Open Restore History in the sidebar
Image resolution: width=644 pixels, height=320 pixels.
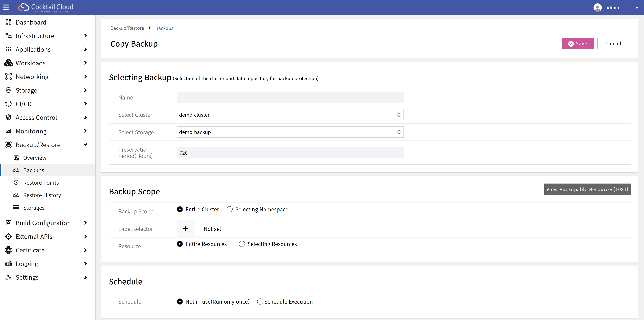pos(42,195)
